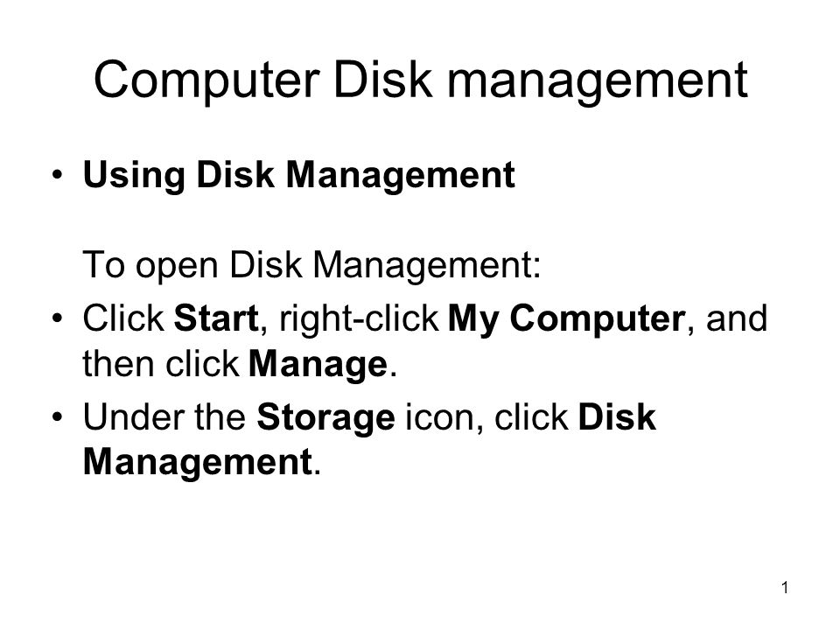
Task: Click the words Under the
Action: tap(164, 416)
